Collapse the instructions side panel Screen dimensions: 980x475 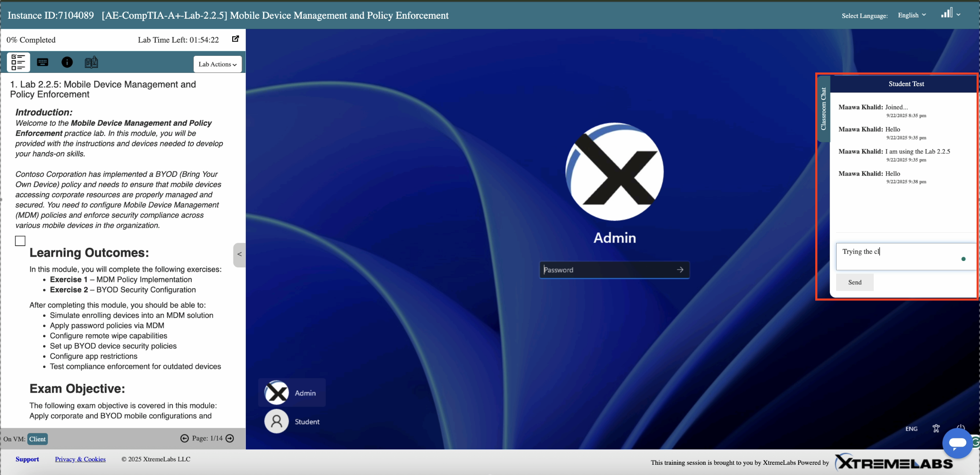[x=239, y=255]
